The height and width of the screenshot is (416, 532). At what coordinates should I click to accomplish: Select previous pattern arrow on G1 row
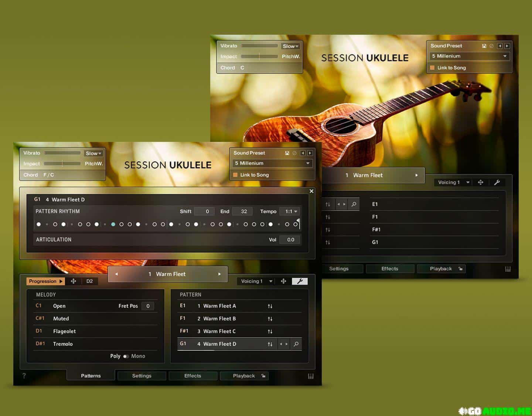(281, 344)
